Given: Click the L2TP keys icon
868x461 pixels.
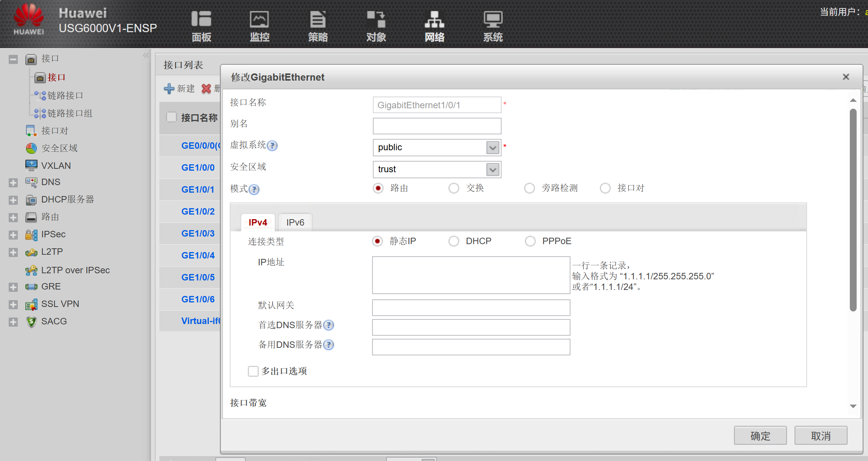Looking at the screenshot, I should tap(31, 252).
